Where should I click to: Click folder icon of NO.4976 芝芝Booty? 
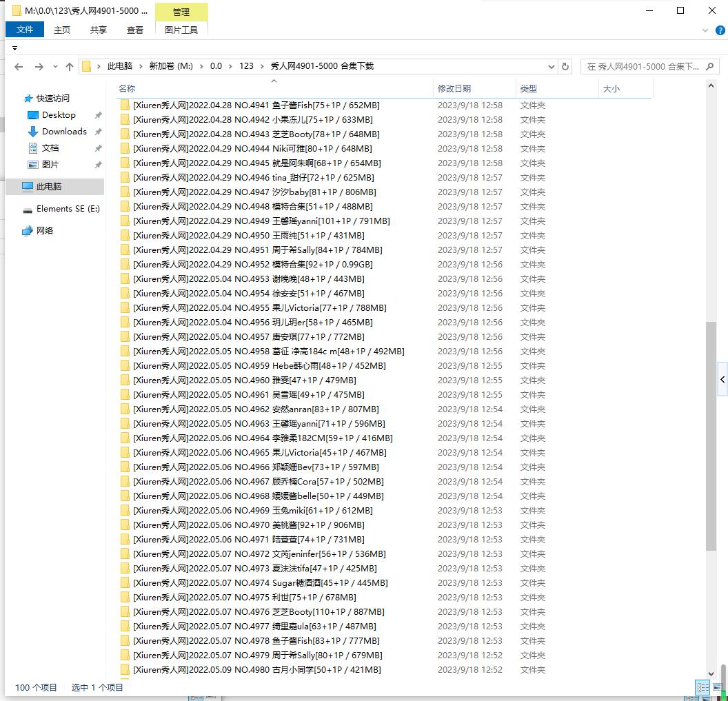125,612
